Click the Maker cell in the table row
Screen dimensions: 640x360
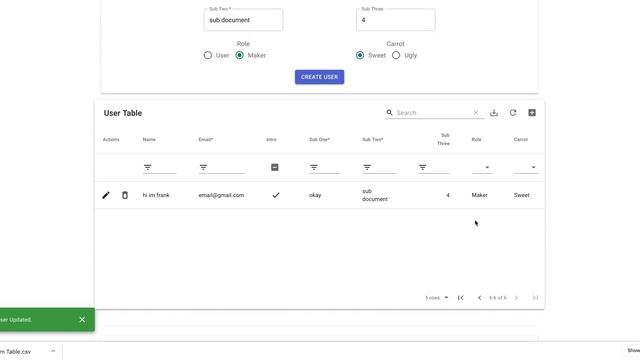[480, 195]
